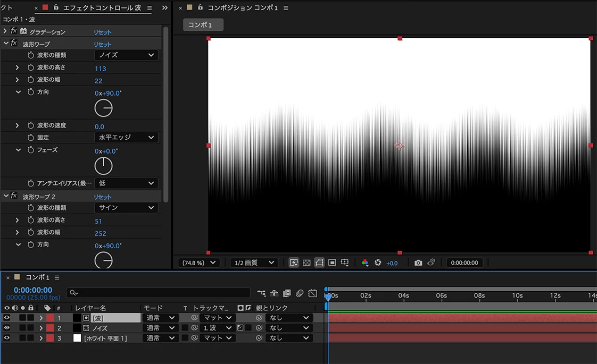The width and height of the screenshot is (597, 364).
Task: Click stopwatch for 波形の速度
Action: (x=31, y=125)
